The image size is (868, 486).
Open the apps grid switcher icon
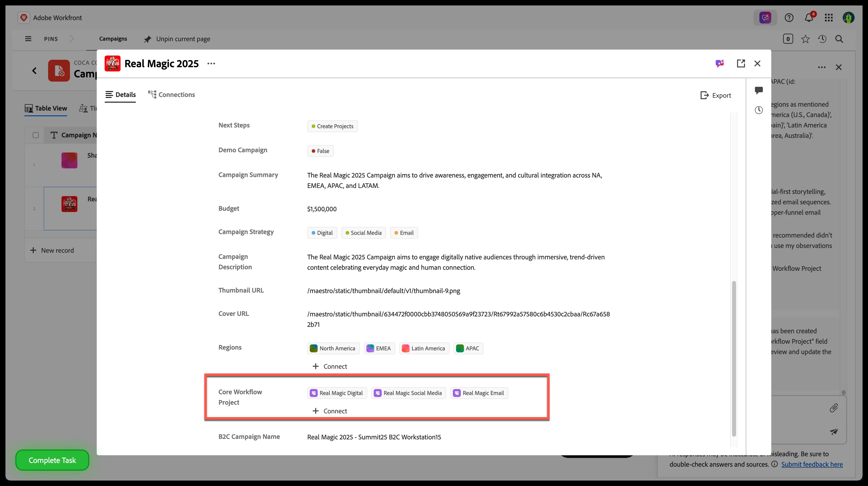coord(829,18)
